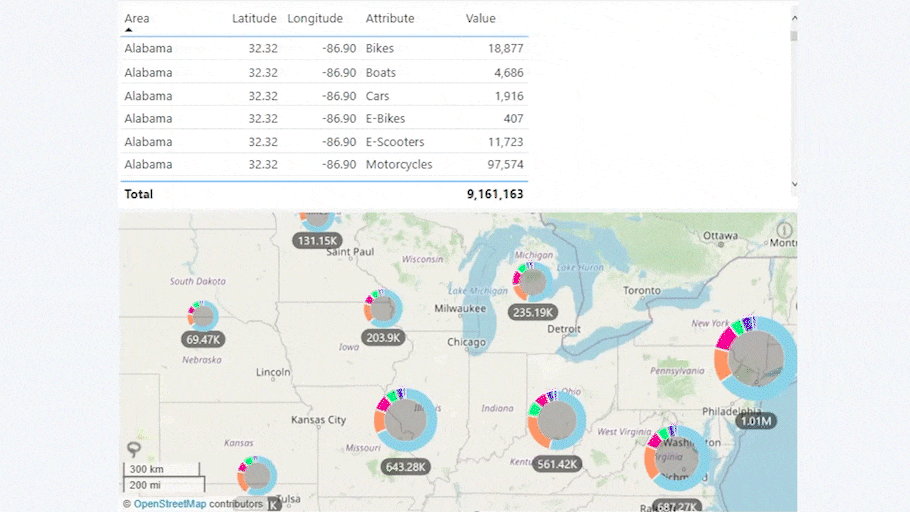Viewport: 910px width, 512px height.
Task: Click the Iowa donut chart marker
Action: pyautogui.click(x=383, y=309)
